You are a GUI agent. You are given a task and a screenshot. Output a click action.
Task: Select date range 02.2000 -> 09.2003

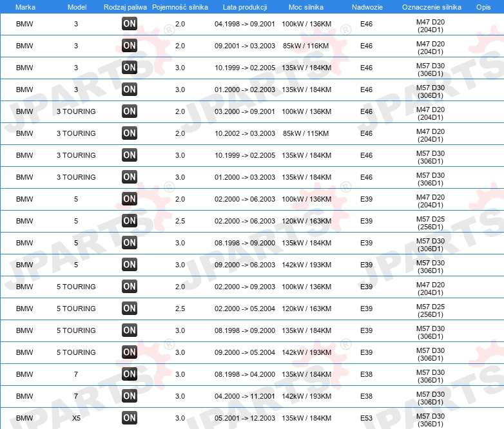(x=245, y=287)
